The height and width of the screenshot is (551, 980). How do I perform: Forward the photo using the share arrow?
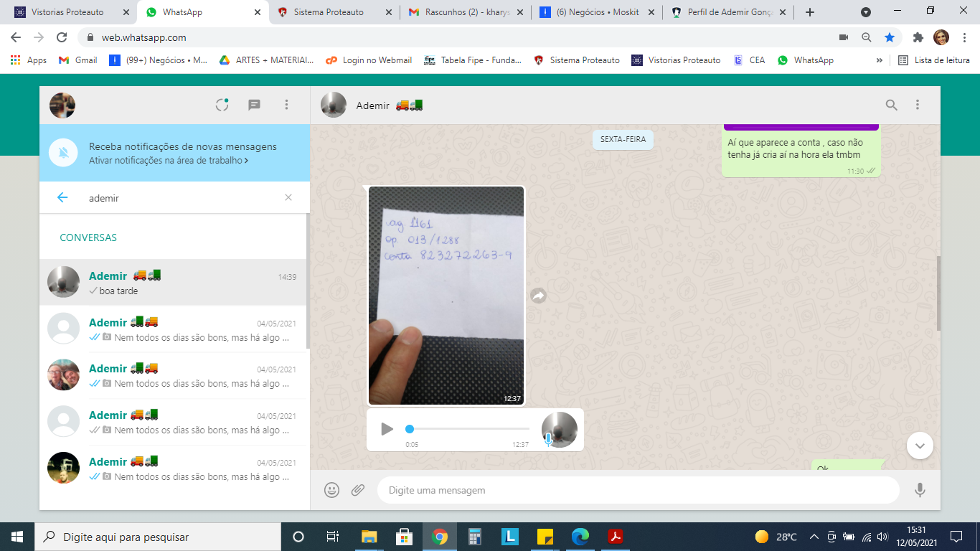pyautogui.click(x=538, y=296)
